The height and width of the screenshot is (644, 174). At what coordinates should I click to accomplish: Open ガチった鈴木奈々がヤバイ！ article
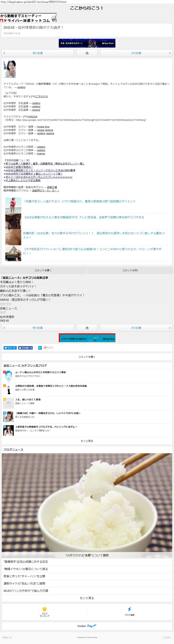pyautogui.click(x=18, y=286)
